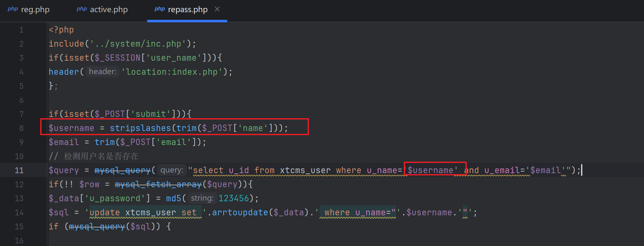Click the 'query:' parameter hint
Image resolution: width=644 pixels, height=246 pixels.
pos(172,170)
